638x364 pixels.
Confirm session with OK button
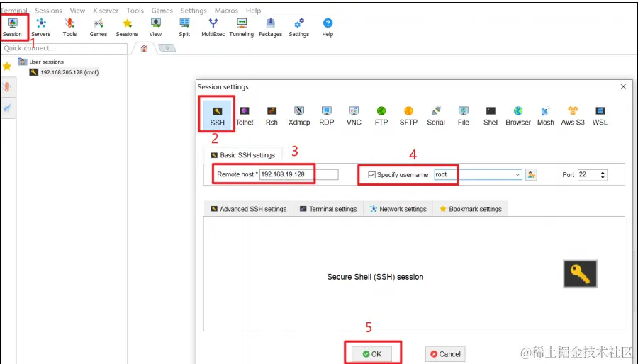coord(372,354)
